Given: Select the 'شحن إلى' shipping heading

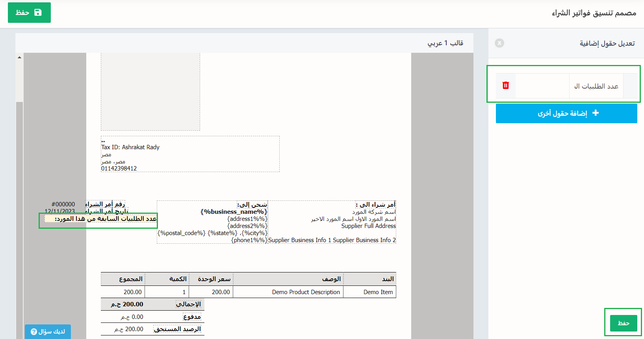Looking at the screenshot, I should 252,204.
